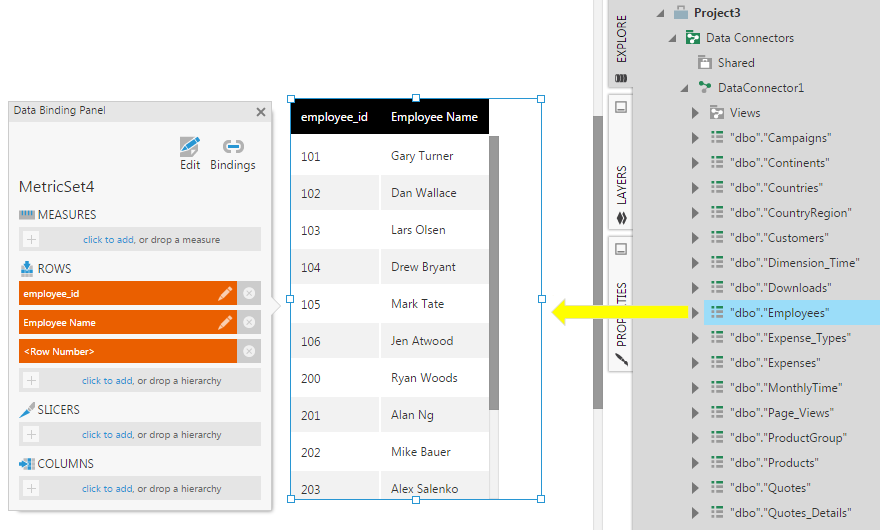Click the Employee Name column header
Image resolution: width=880 pixels, height=530 pixels.
(434, 117)
